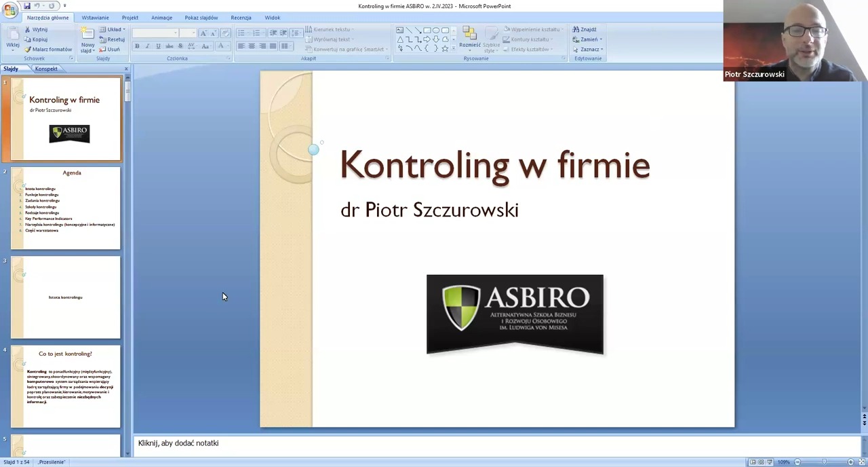Customize the quick access toolbar dropdown
This screenshot has width=868, height=467.
(x=64, y=6)
